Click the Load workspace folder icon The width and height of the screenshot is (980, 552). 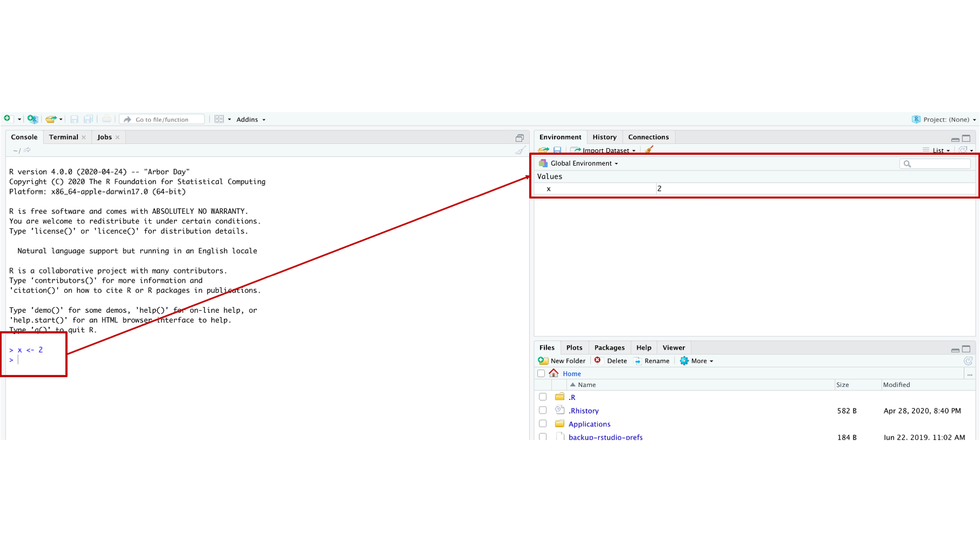[543, 150]
